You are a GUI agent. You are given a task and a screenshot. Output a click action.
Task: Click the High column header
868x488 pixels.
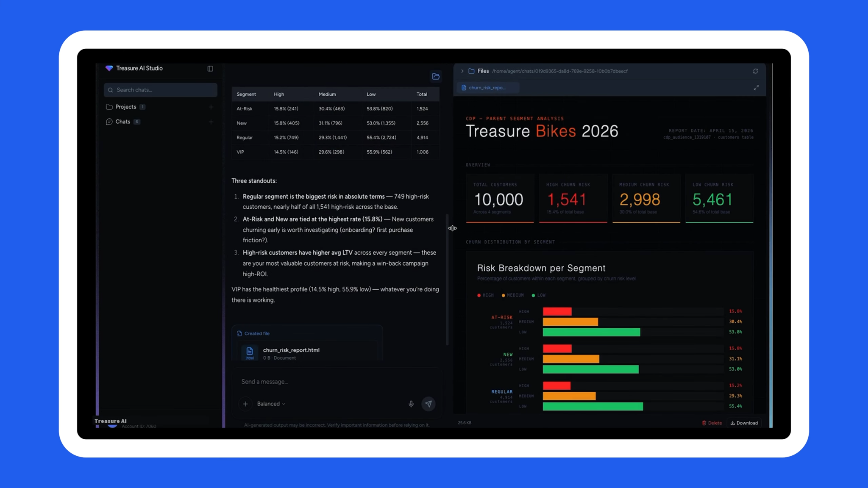(279, 94)
